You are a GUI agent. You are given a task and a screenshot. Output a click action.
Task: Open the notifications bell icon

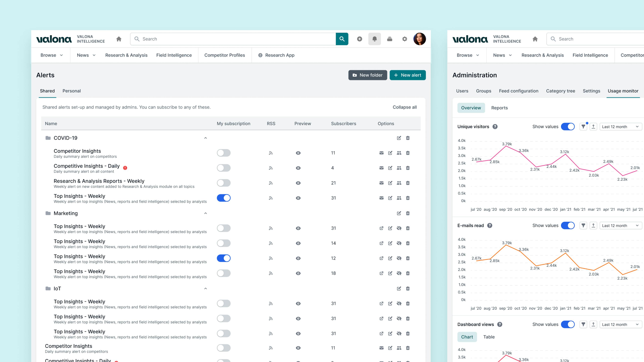(x=374, y=39)
